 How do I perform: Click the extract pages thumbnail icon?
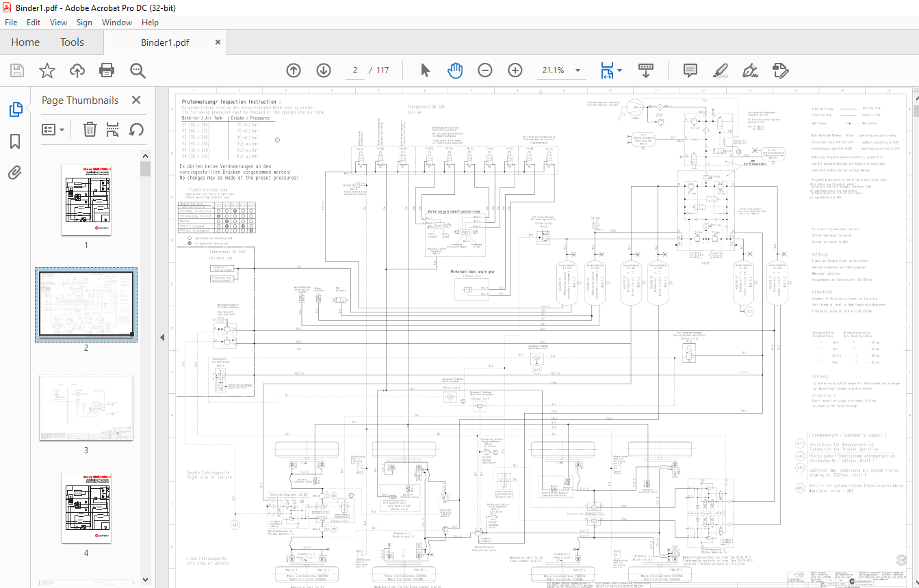pyautogui.click(x=113, y=129)
